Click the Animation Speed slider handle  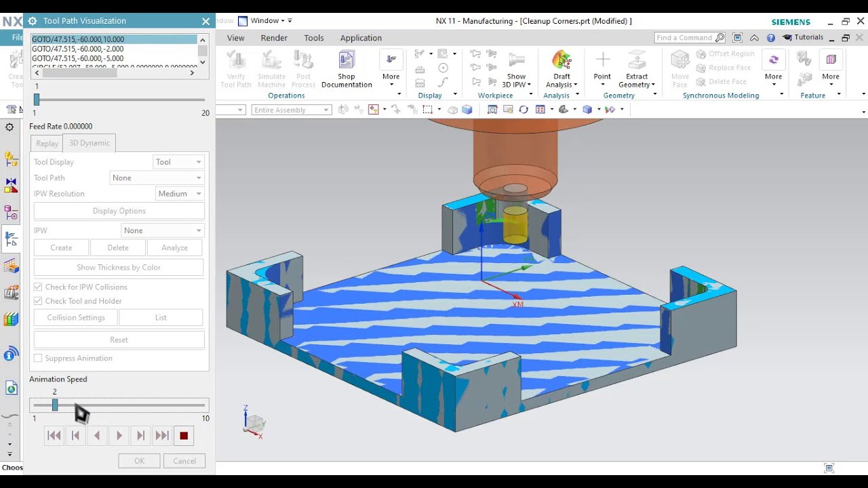click(55, 405)
